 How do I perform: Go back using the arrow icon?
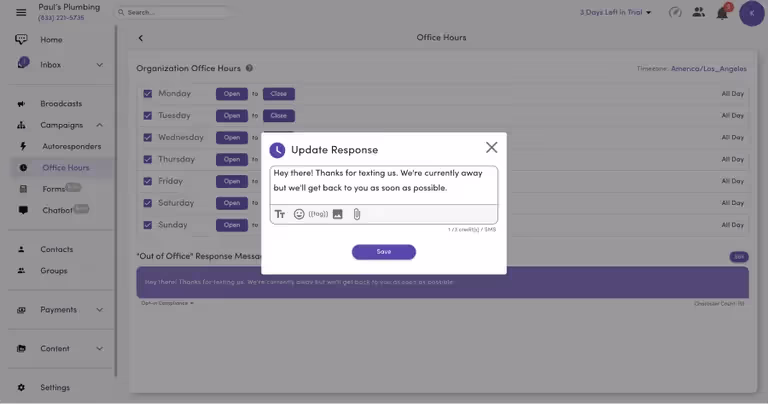click(x=141, y=38)
